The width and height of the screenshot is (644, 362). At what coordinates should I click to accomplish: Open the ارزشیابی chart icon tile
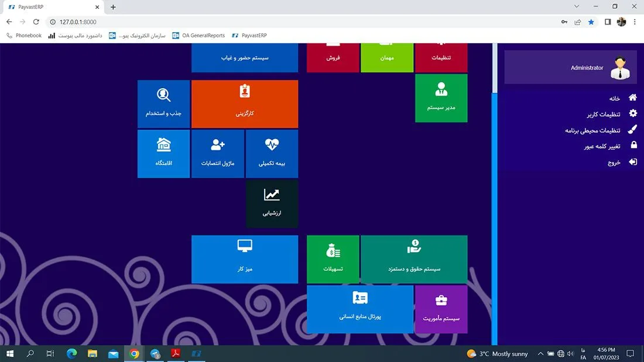tap(272, 203)
